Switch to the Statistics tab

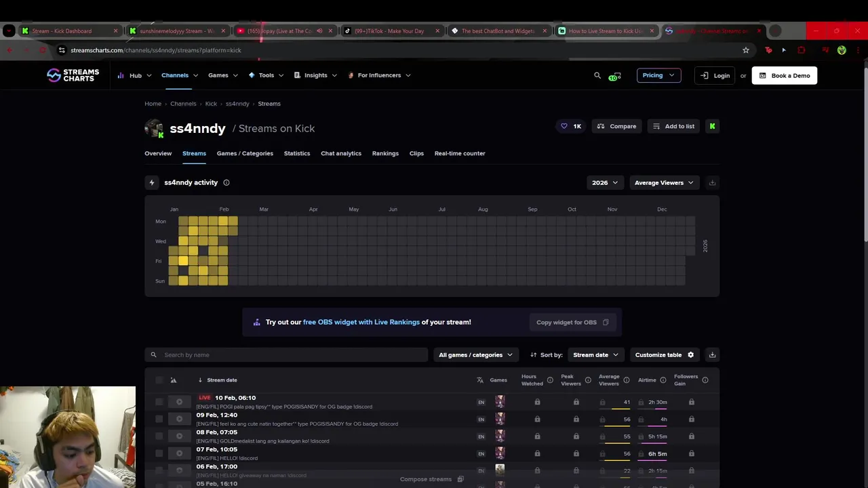click(297, 153)
